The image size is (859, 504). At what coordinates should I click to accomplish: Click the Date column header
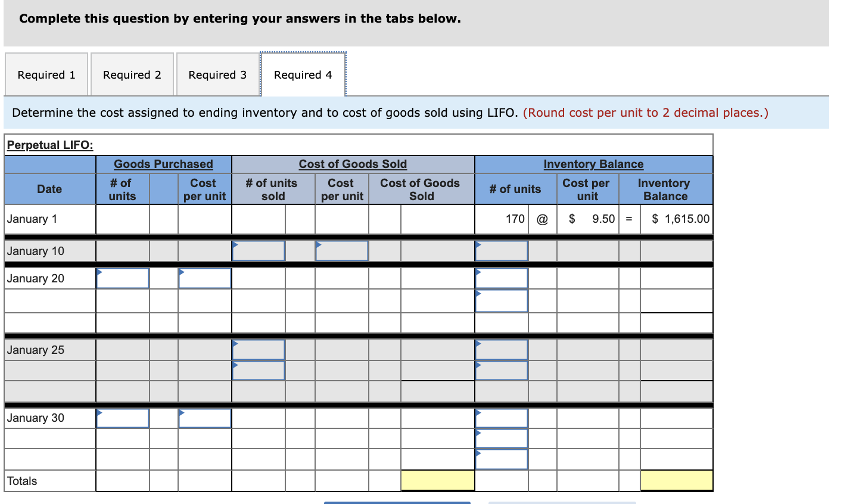(x=49, y=189)
